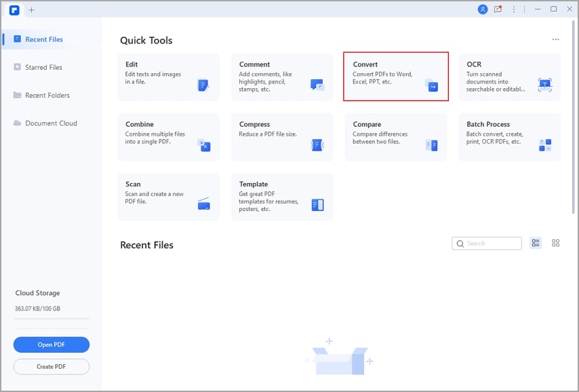The width and height of the screenshot is (579, 392).
Task: Click the Recent Files sidebar icon
Action: point(18,39)
